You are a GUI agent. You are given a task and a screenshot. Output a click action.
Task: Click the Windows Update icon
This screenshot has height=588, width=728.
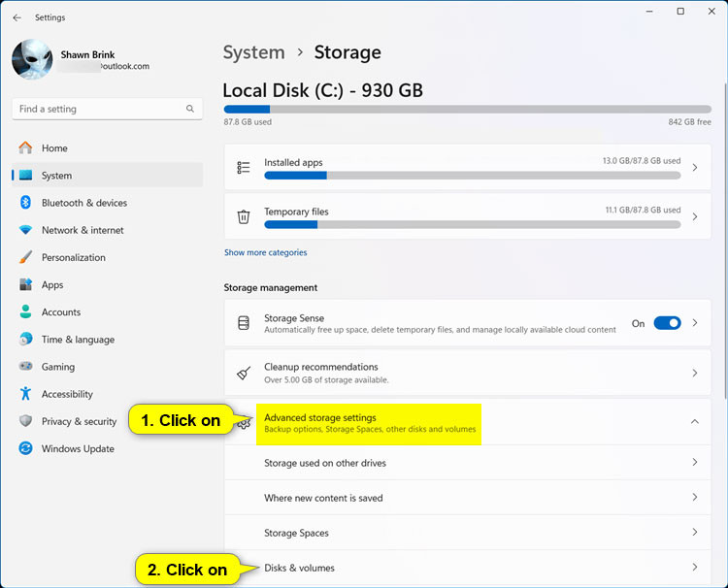(25, 449)
